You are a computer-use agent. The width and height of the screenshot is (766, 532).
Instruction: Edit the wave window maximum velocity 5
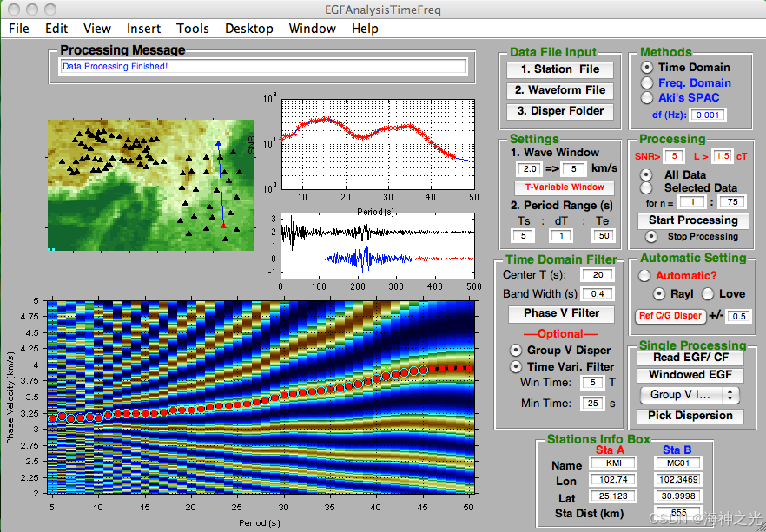574,169
